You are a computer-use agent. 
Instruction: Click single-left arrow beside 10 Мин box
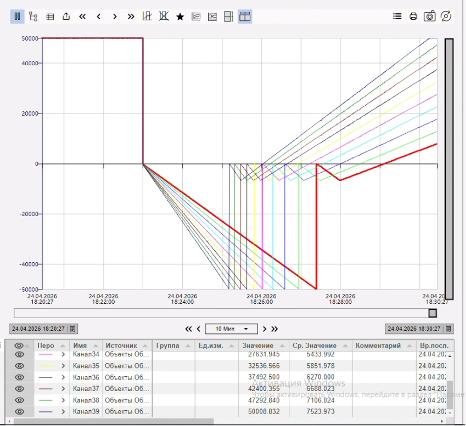pyautogui.click(x=199, y=329)
